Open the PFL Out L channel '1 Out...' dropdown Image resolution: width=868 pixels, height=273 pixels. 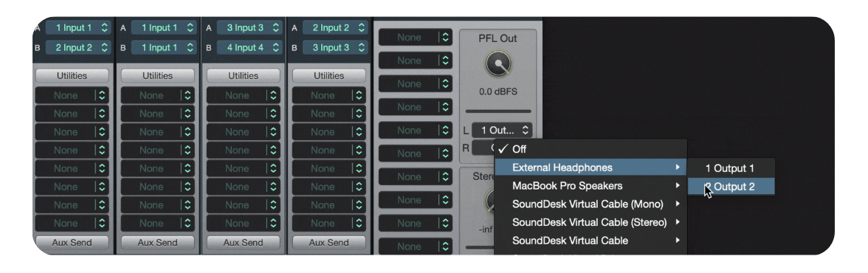click(502, 131)
